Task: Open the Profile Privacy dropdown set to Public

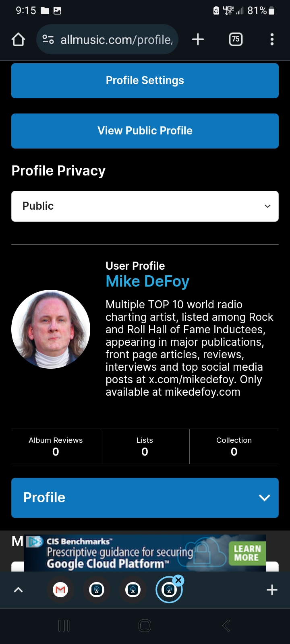Action: coord(145,206)
